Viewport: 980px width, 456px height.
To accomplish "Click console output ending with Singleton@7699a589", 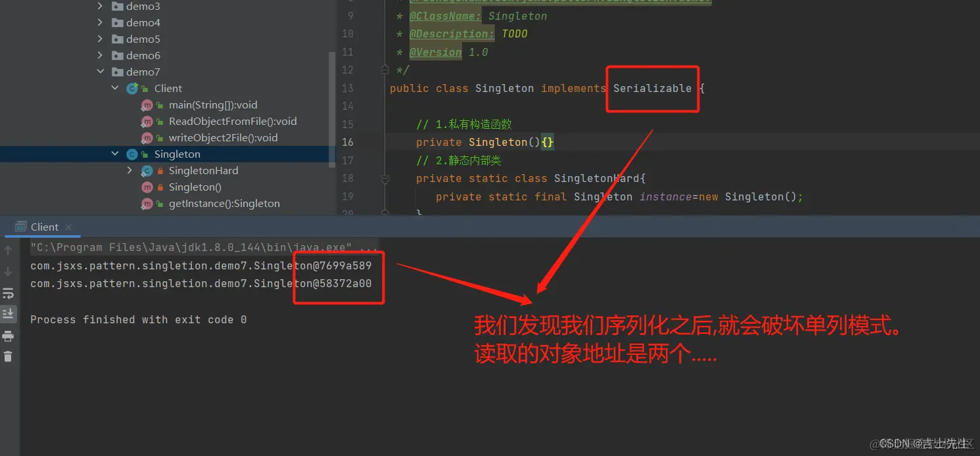I will 201,266.
